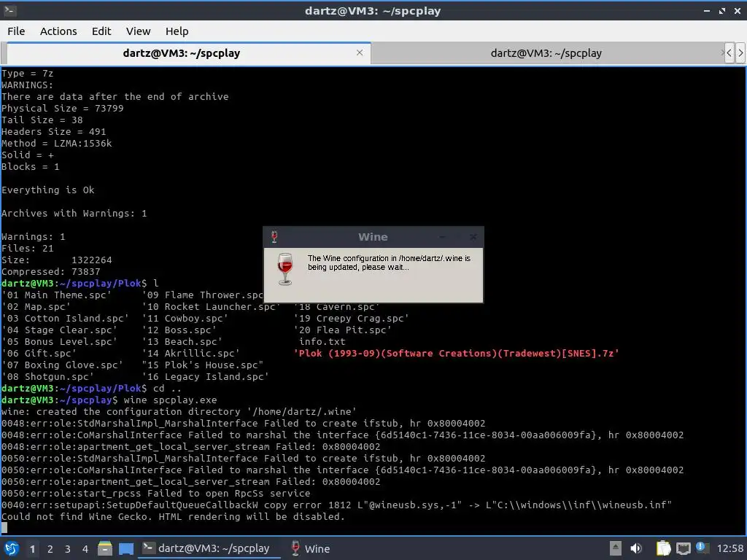Click the tab scroll left arrow

pyautogui.click(x=729, y=52)
